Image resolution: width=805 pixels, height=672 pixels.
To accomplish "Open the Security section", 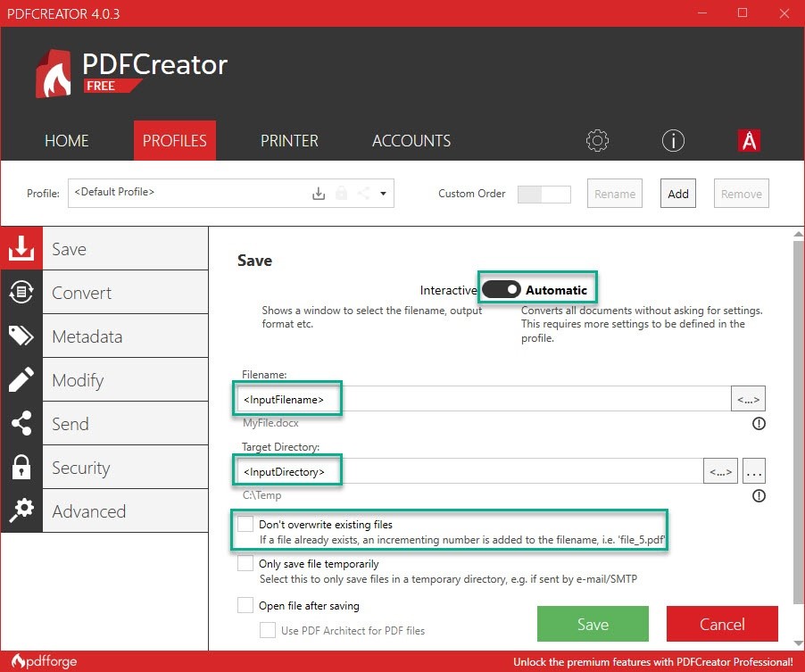I will pyautogui.click(x=125, y=467).
